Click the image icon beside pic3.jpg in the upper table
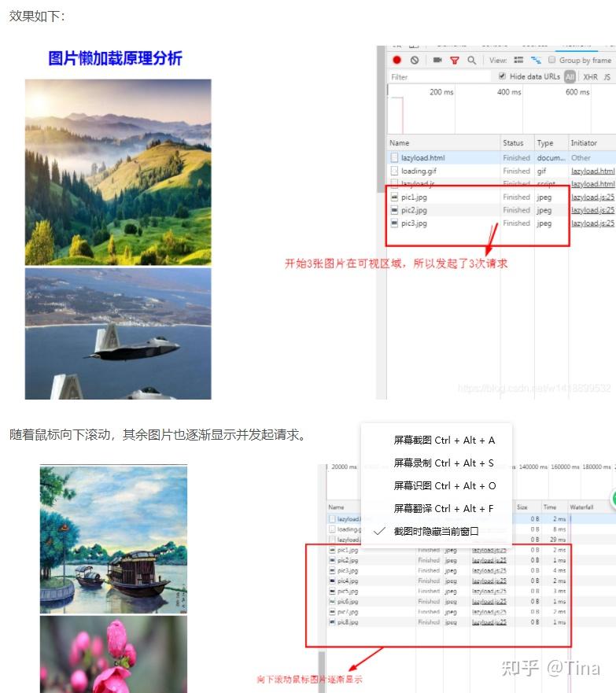 click(x=394, y=223)
